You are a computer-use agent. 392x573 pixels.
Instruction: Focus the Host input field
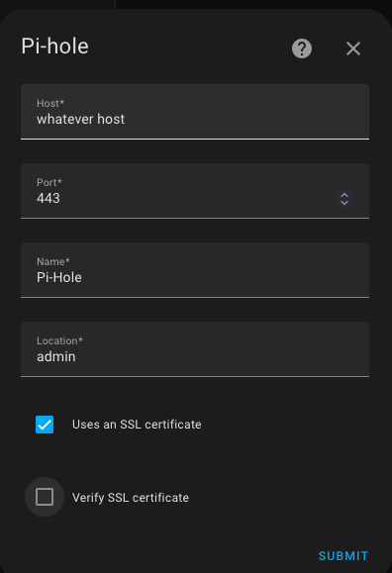(195, 112)
